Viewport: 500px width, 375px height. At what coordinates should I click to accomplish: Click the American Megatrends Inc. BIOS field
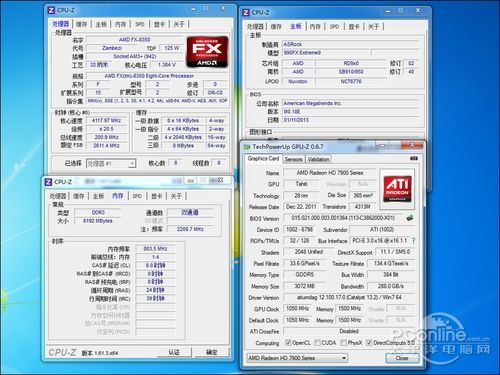(350, 103)
